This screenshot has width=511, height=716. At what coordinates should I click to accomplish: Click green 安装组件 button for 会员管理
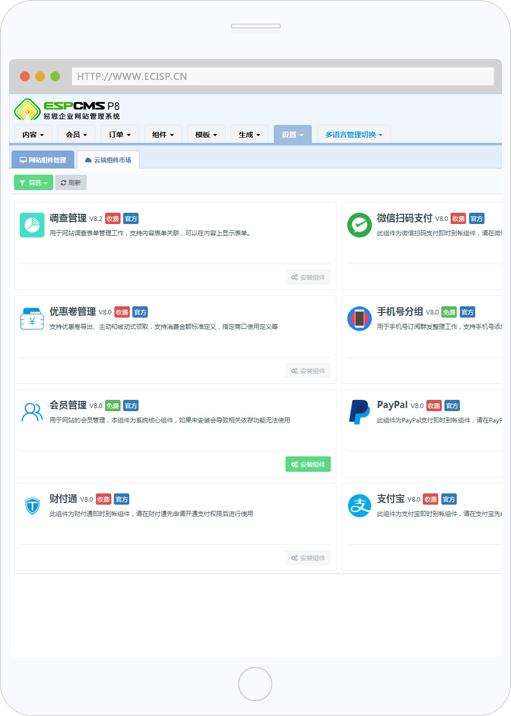tap(308, 464)
